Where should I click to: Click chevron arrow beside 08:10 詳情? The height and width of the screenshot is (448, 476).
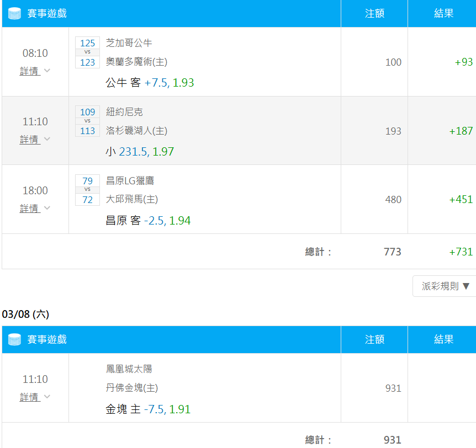47,71
